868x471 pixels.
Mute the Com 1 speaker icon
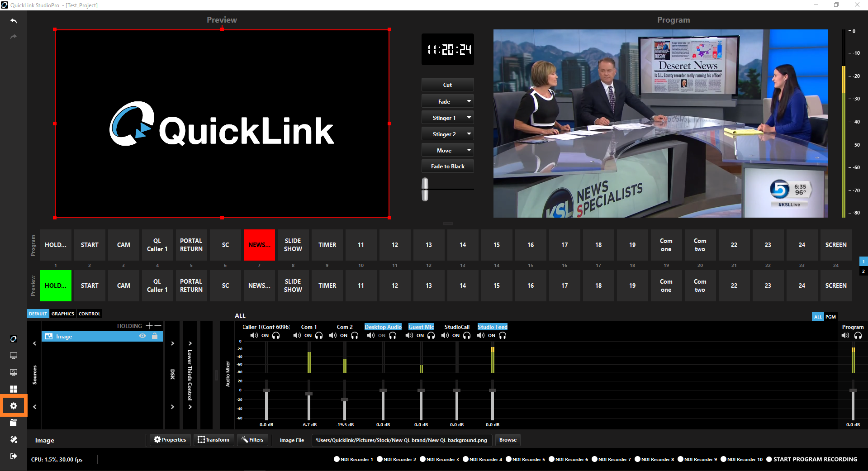pyautogui.click(x=297, y=335)
